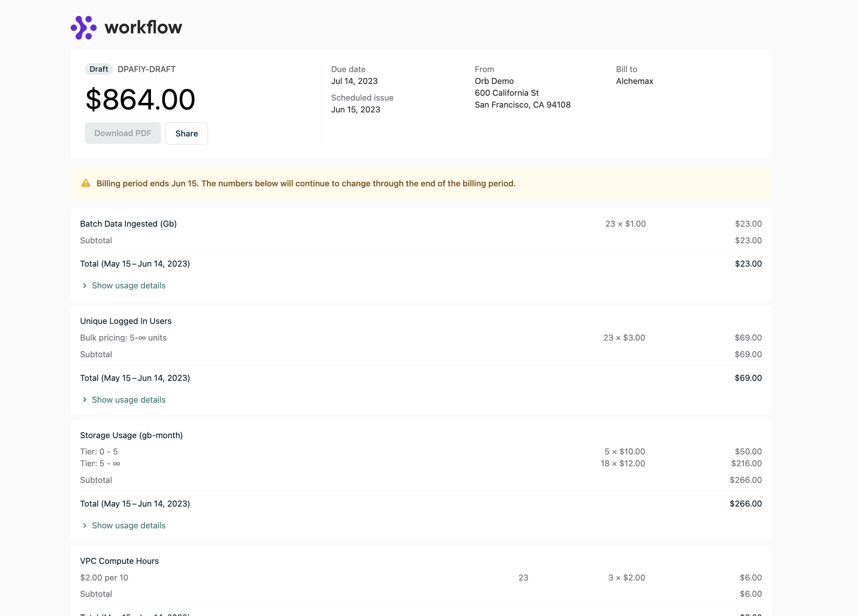Click the Batch Data Ingested (Gb) heading
The image size is (857, 616).
click(128, 224)
